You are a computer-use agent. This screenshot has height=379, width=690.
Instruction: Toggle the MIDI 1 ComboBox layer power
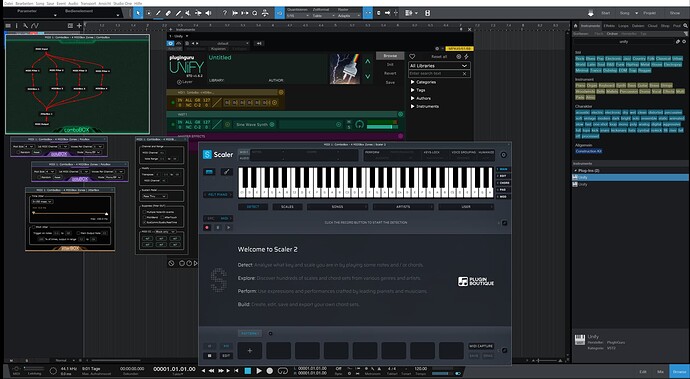(173, 103)
